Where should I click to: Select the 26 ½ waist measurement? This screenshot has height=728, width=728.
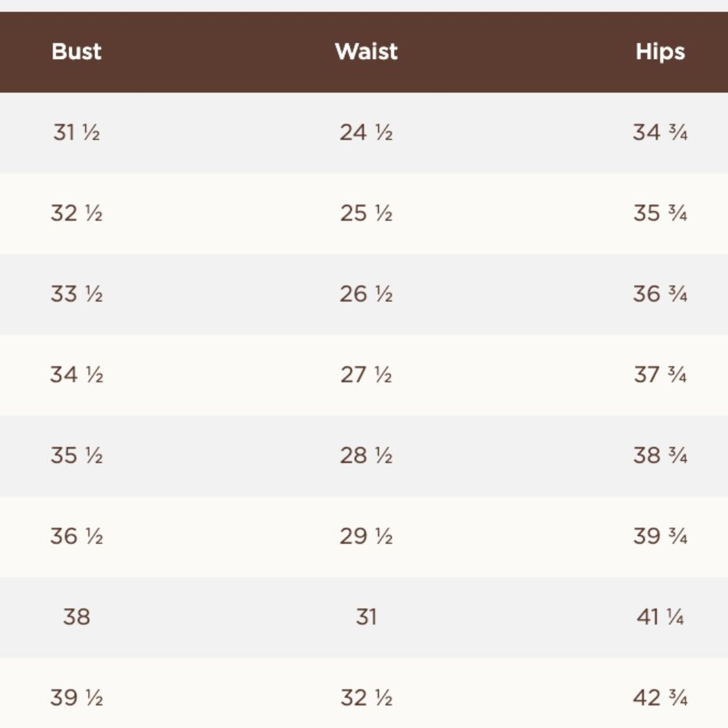tap(366, 294)
